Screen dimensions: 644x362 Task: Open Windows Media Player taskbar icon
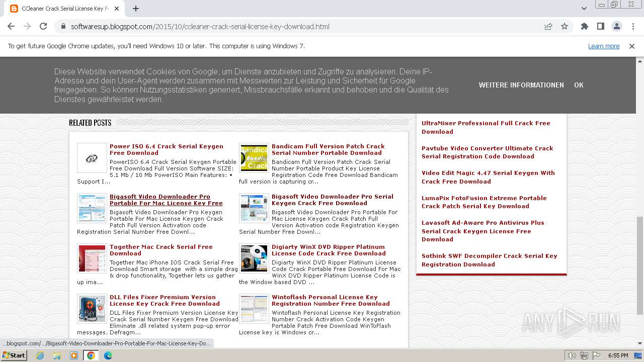point(74,355)
